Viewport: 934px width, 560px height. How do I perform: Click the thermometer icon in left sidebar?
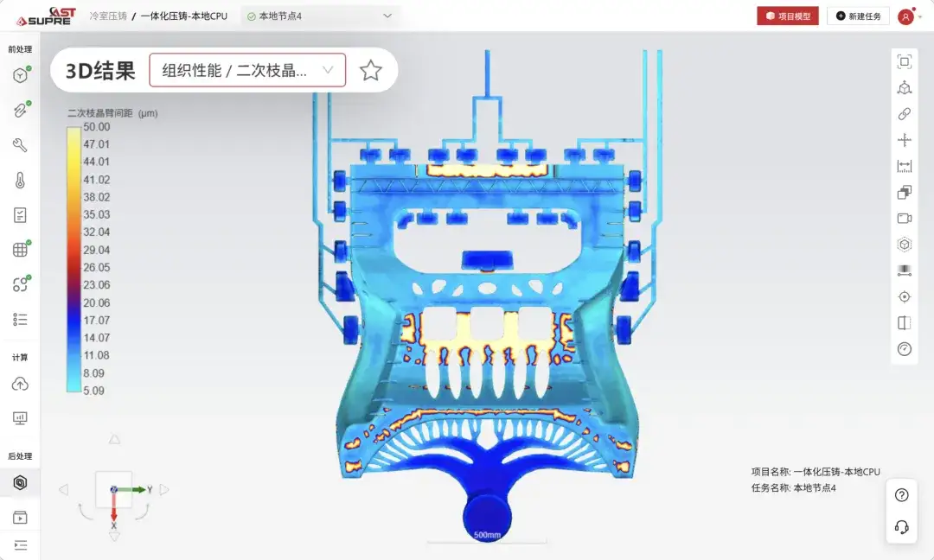(x=20, y=181)
